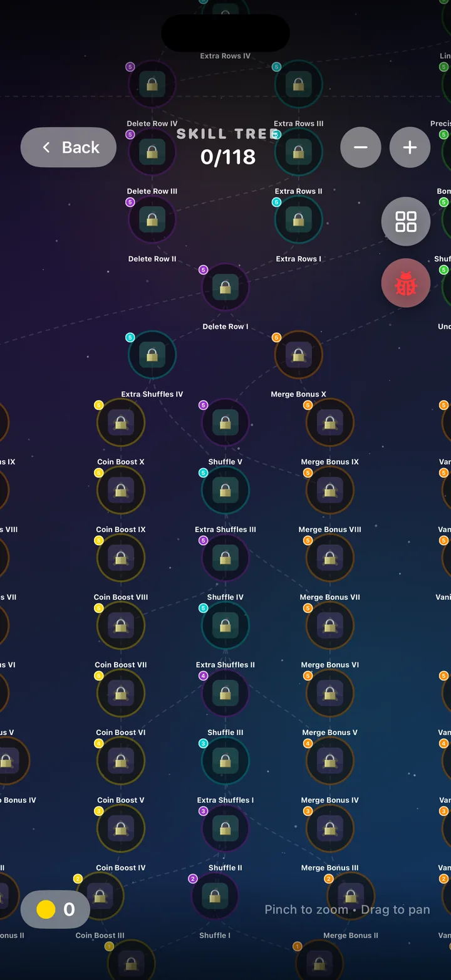This screenshot has width=451, height=980.
Task: Tap the Coin Boost IX padlock node
Action: (x=121, y=490)
